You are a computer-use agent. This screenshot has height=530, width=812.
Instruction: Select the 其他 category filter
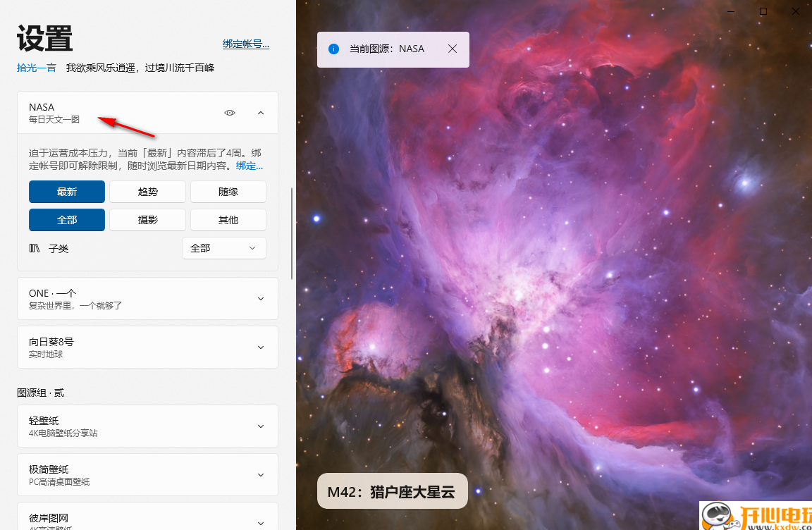click(x=228, y=220)
